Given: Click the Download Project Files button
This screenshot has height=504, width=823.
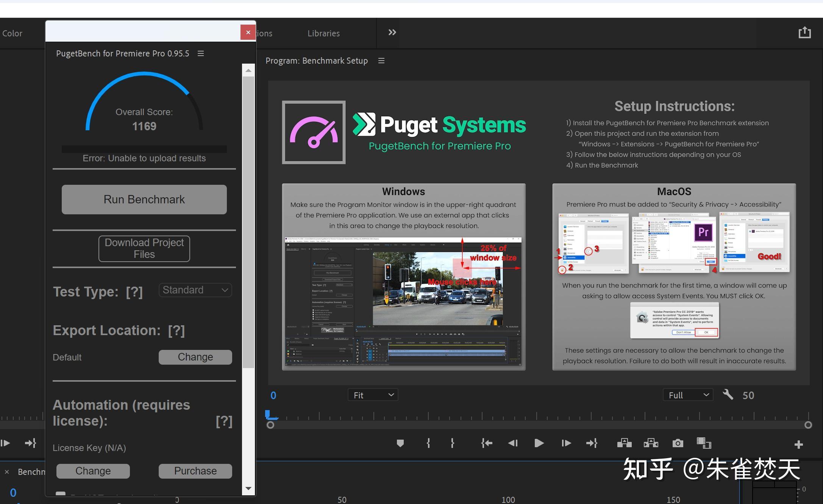Looking at the screenshot, I should click(144, 248).
